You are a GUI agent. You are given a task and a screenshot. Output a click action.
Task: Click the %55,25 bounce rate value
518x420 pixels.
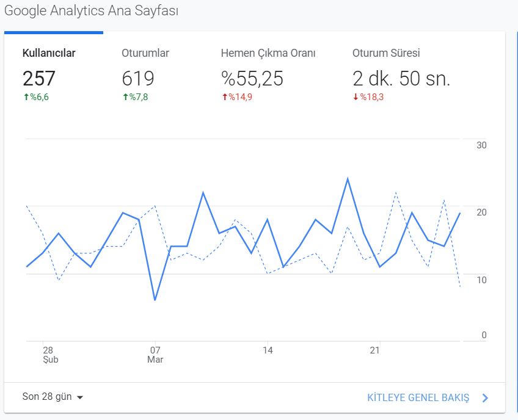coord(252,79)
